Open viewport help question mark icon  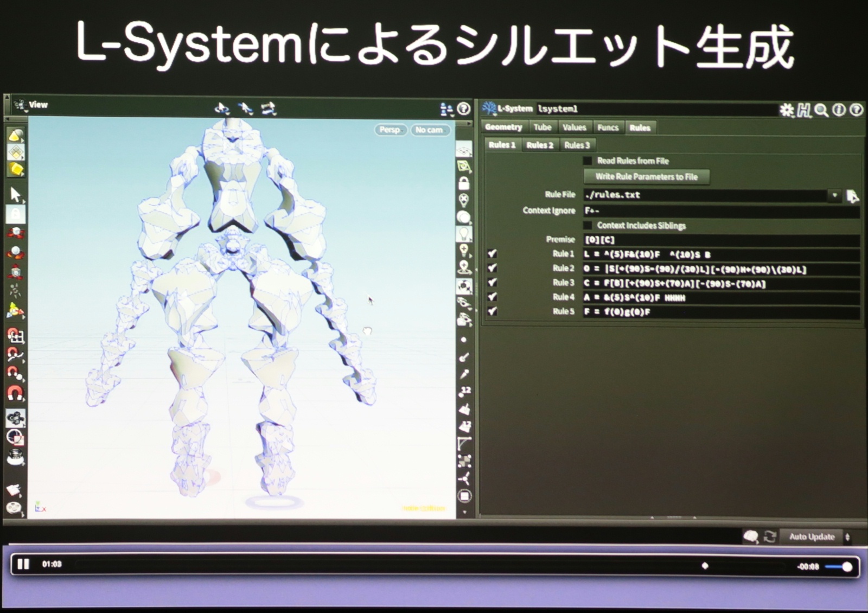tap(464, 108)
